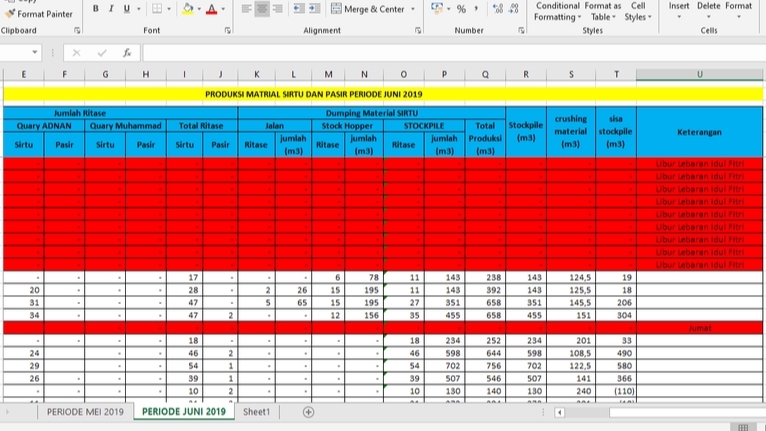This screenshot has height=431, width=766.
Task: Increase the indent
Action: (315, 8)
